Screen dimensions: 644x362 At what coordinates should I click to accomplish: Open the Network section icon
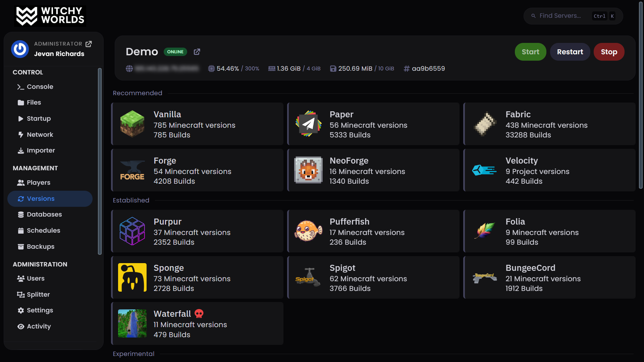pos(21,134)
